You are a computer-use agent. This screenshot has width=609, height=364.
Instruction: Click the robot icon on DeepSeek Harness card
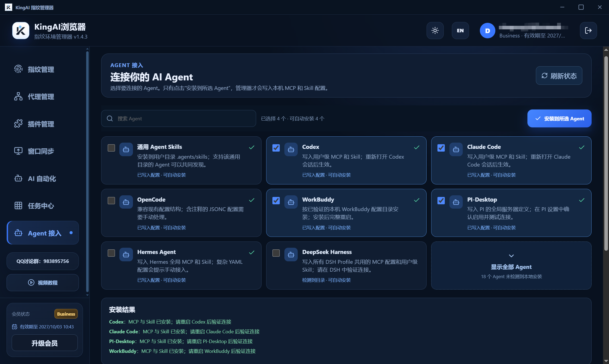pos(291,255)
